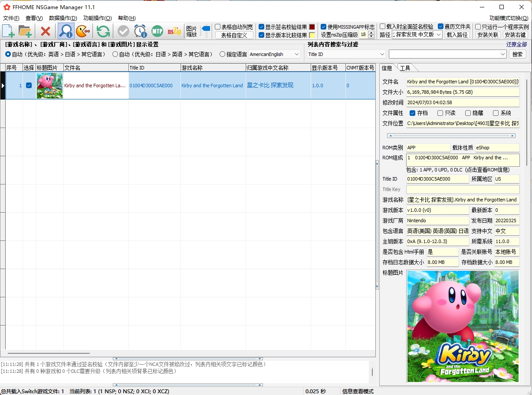Click the 安装关联 button
532x395 pixels.
pos(488,35)
